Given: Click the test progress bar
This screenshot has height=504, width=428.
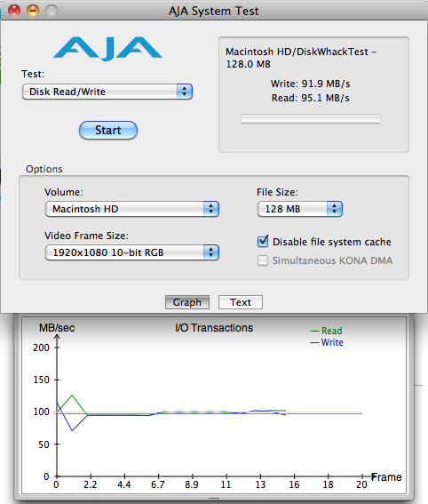Looking at the screenshot, I should coord(311,118).
